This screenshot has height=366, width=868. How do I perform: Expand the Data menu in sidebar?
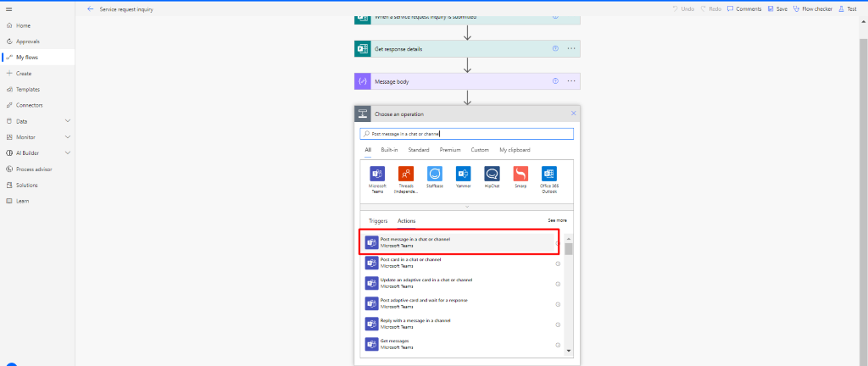[x=68, y=121]
